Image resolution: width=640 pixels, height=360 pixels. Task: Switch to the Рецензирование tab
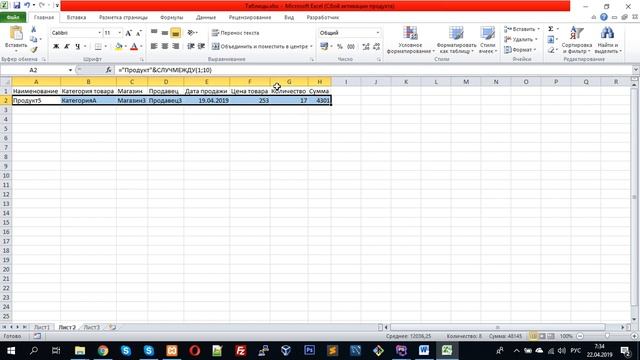(250, 18)
